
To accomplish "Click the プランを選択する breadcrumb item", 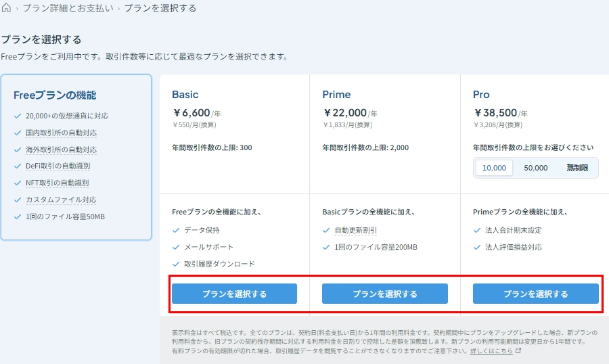I will tap(160, 8).
